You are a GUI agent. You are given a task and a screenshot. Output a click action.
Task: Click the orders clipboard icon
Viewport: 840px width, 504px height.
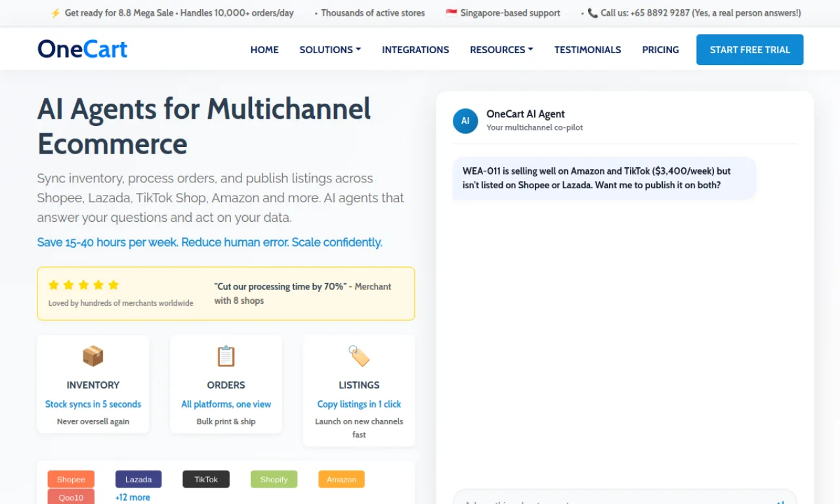click(x=226, y=356)
